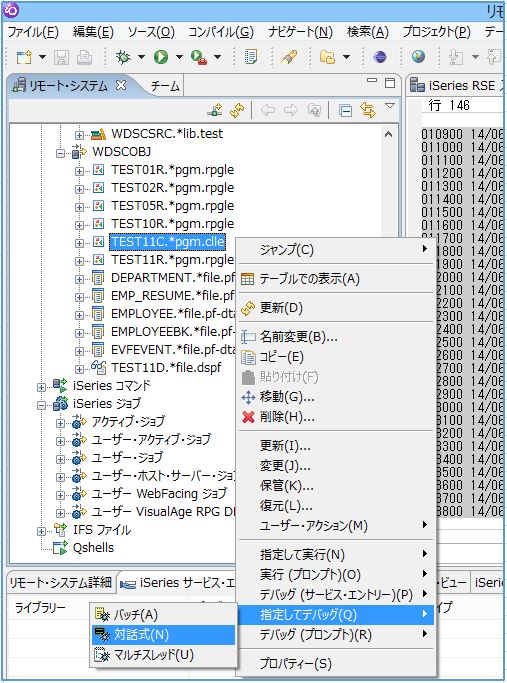Viewport: 507px width, 683px height.
Task: Maximize the Remote Systems view panel
Action: (390, 82)
